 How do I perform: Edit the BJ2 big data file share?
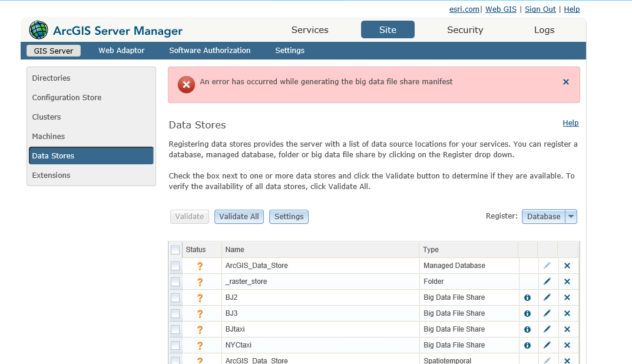(x=547, y=297)
